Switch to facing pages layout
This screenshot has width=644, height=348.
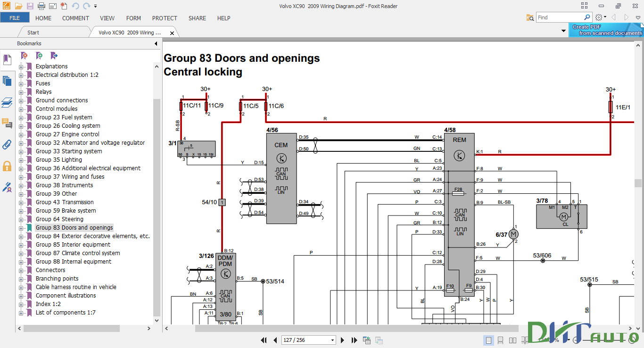click(512, 340)
